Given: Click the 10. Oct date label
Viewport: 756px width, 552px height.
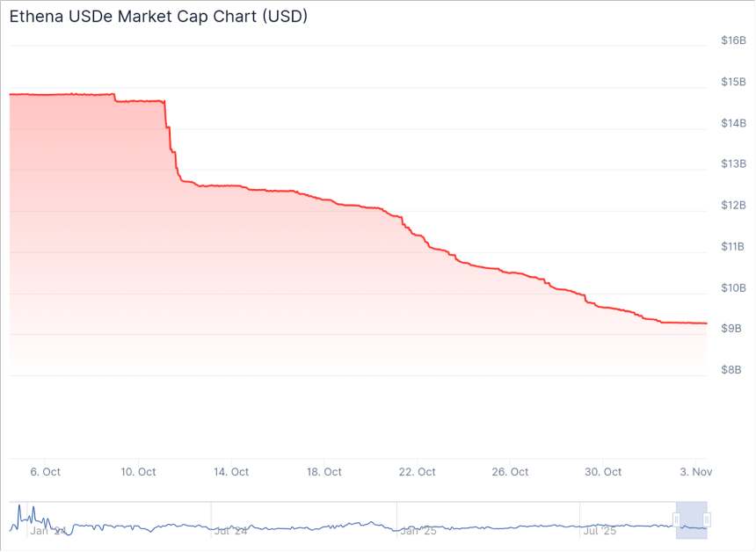Looking at the screenshot, I should tap(138, 472).
